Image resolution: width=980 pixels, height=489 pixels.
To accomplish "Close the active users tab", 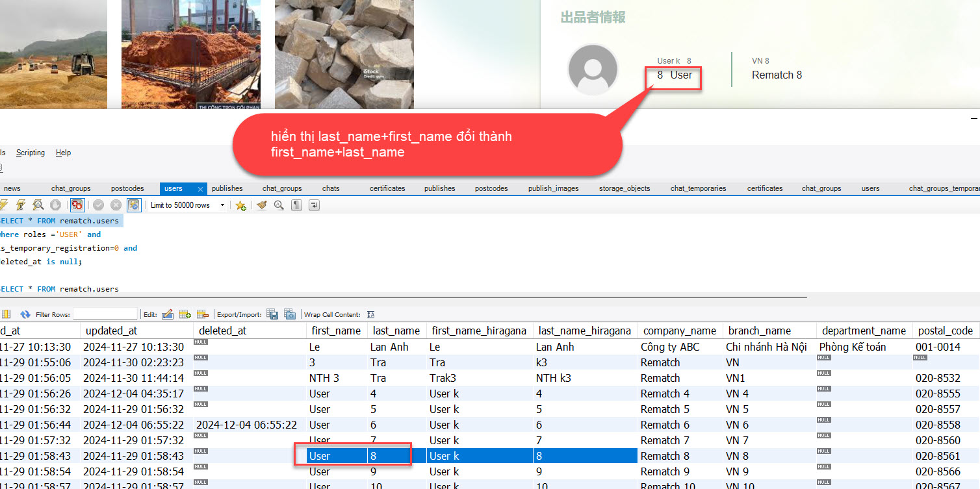I will [x=200, y=189].
